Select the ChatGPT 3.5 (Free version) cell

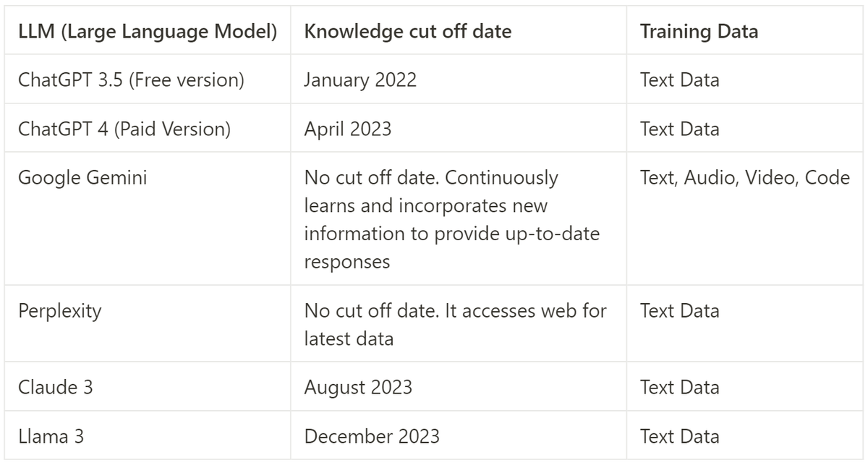[132, 80]
